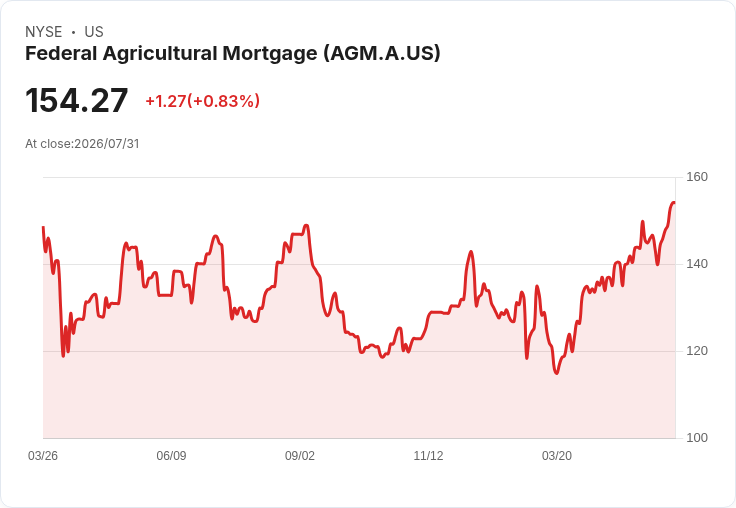Click the 154.27 current price
Image resolution: width=736 pixels, height=508 pixels.
[77, 100]
